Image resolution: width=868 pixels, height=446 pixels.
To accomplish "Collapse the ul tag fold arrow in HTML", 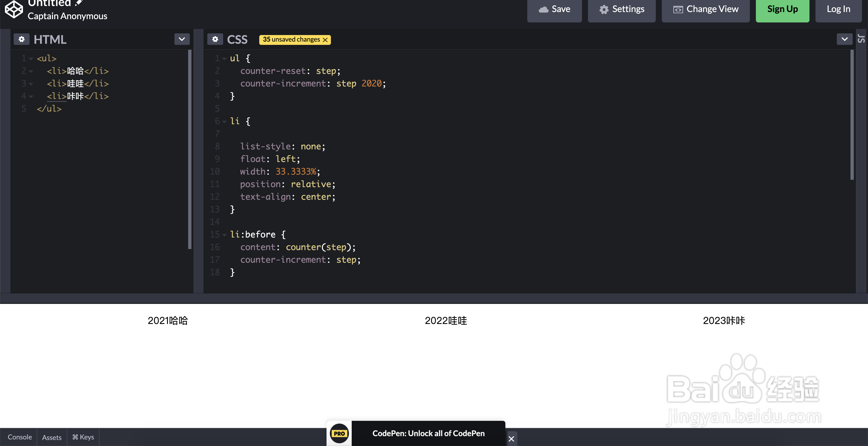I will point(31,59).
